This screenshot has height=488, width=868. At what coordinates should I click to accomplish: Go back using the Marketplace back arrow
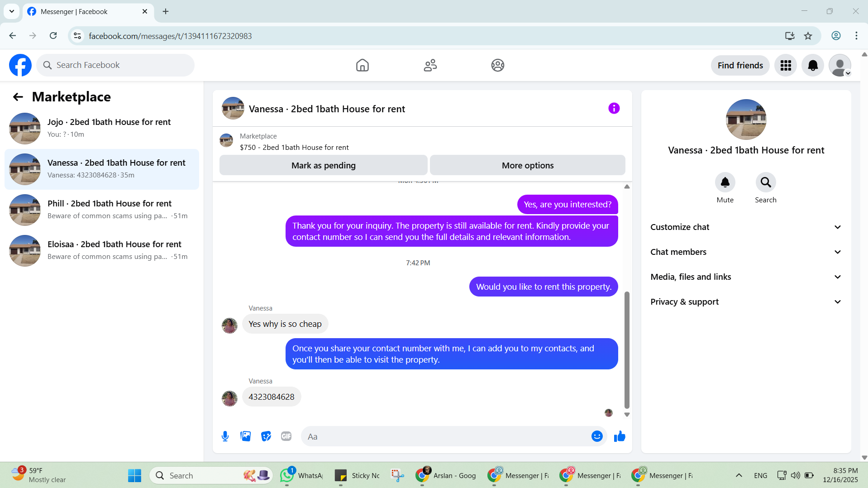point(18,97)
